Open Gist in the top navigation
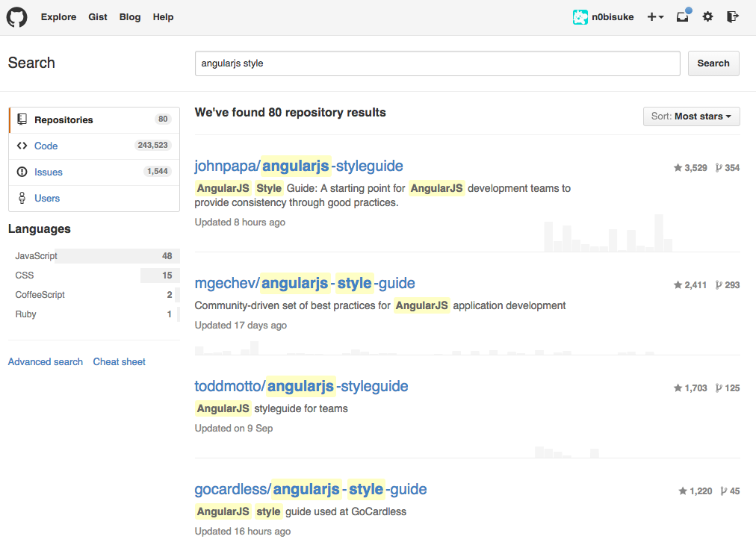Image resolution: width=756 pixels, height=551 pixels. point(97,17)
